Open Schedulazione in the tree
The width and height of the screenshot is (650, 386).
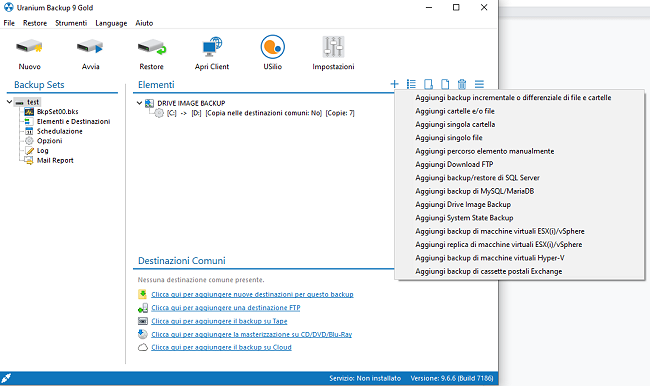tap(60, 131)
